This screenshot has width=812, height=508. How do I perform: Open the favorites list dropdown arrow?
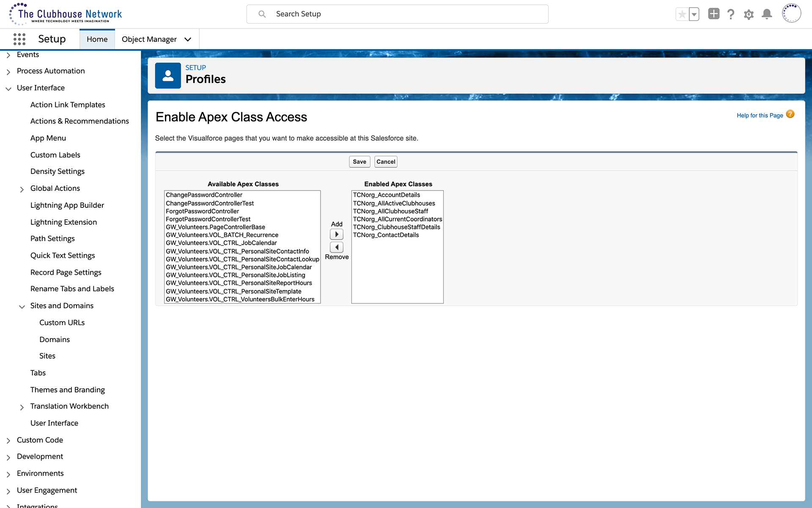(694, 14)
